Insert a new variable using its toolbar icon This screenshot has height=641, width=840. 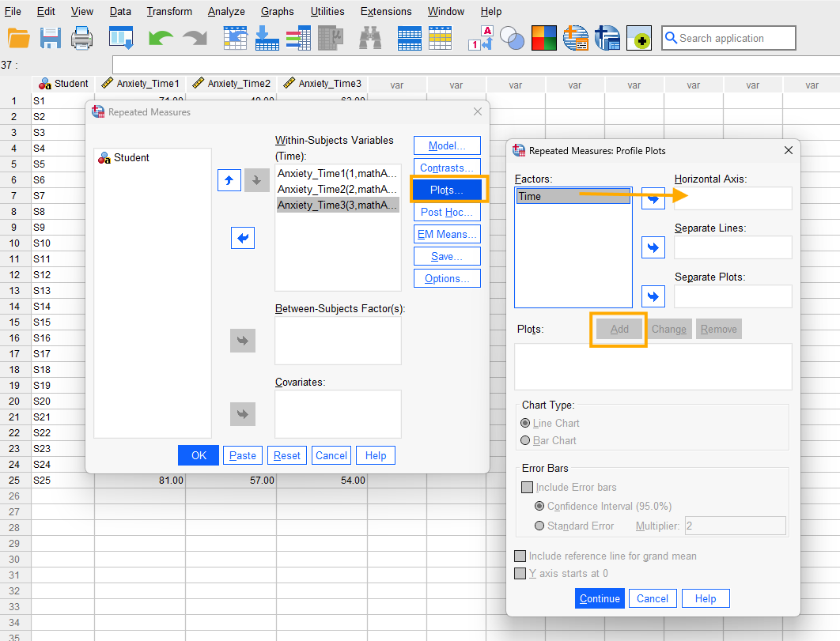click(x=441, y=37)
